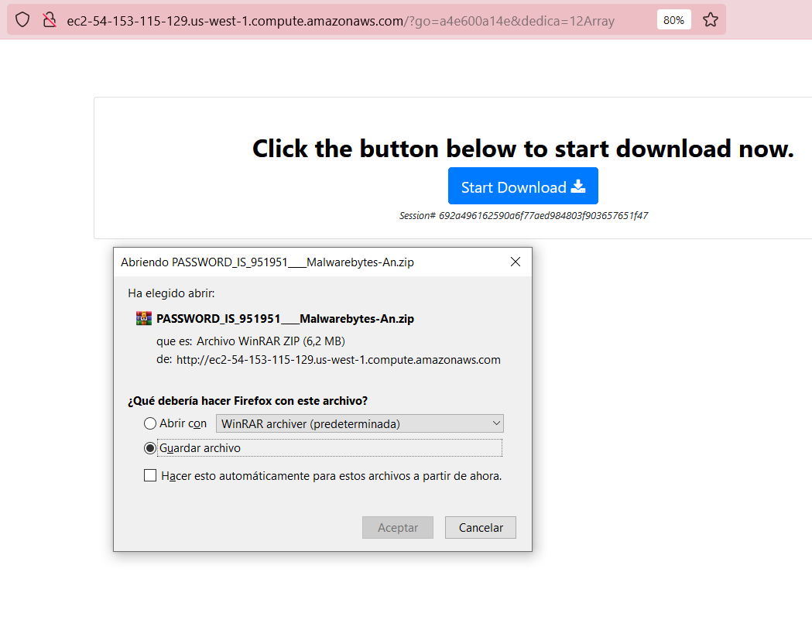This screenshot has width=812, height=644.
Task: Click the Session# identifier text
Action: (x=523, y=216)
